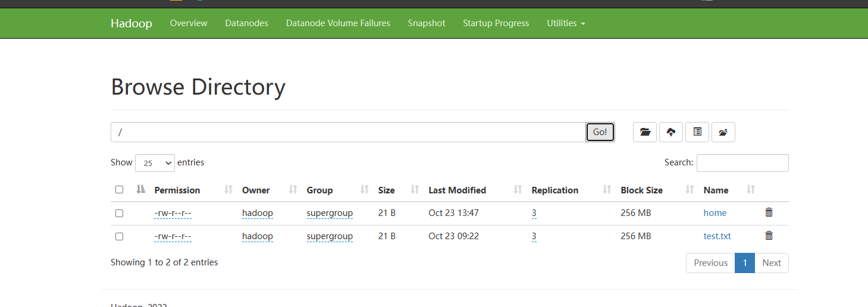Go to the Datanodes tab

click(246, 23)
